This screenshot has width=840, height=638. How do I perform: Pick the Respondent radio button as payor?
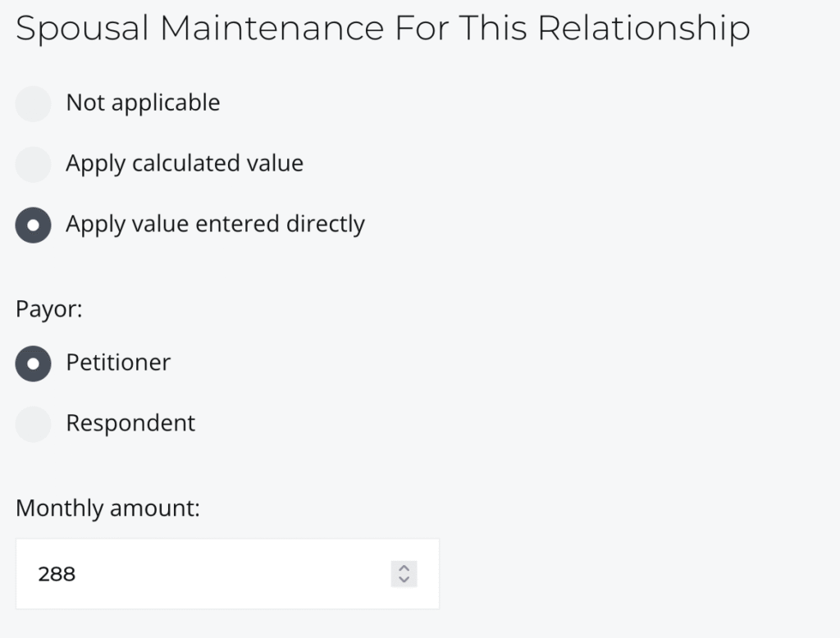point(34,424)
